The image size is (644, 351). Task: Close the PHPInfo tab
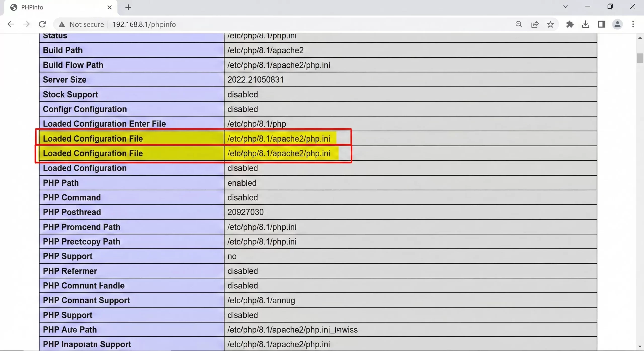[x=109, y=7]
